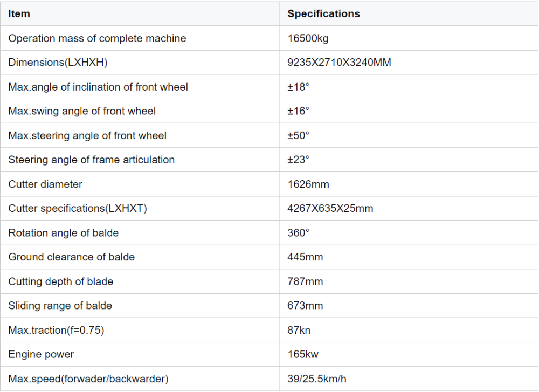Select the 1626mm cutter diameter value
This screenshot has height=392, width=539.
308,184
